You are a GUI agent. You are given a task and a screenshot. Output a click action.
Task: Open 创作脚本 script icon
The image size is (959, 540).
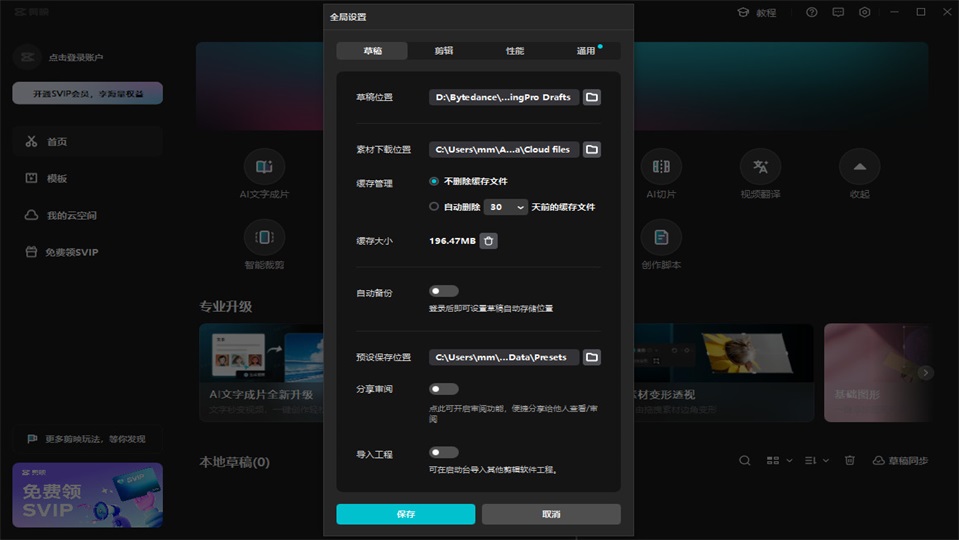pyautogui.click(x=661, y=237)
